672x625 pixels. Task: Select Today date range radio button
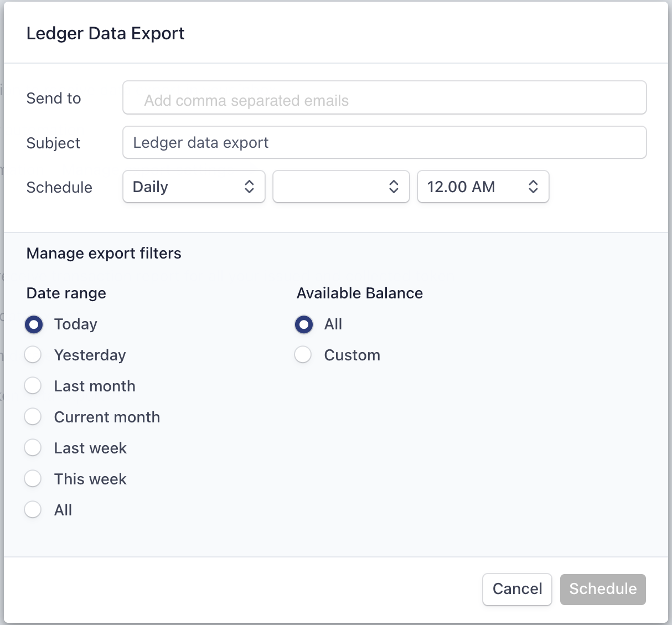tap(33, 324)
